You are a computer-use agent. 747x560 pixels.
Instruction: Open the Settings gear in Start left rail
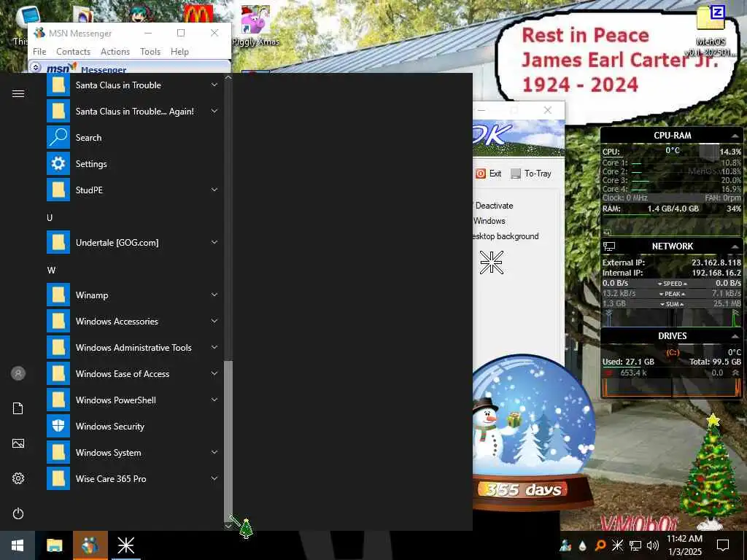(x=18, y=478)
